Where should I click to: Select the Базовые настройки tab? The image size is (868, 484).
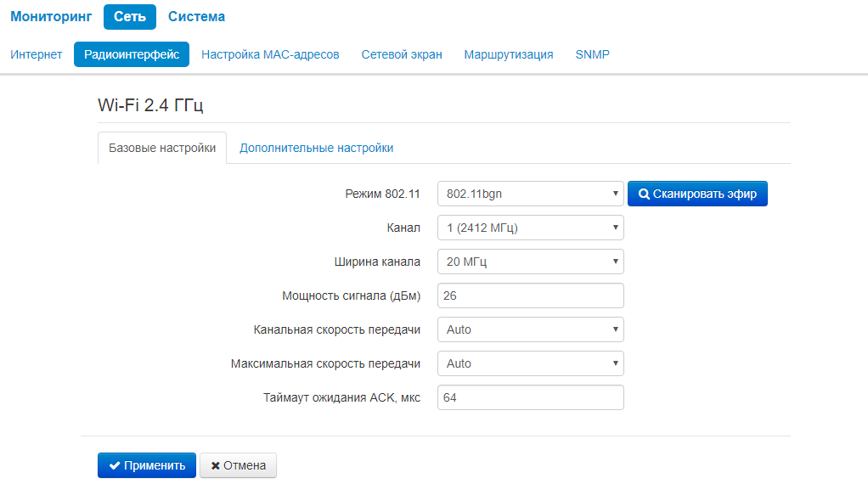[x=162, y=148]
